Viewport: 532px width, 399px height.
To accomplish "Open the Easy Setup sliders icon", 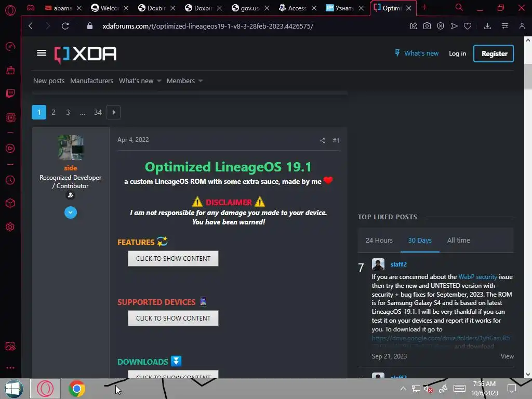I will (505, 26).
